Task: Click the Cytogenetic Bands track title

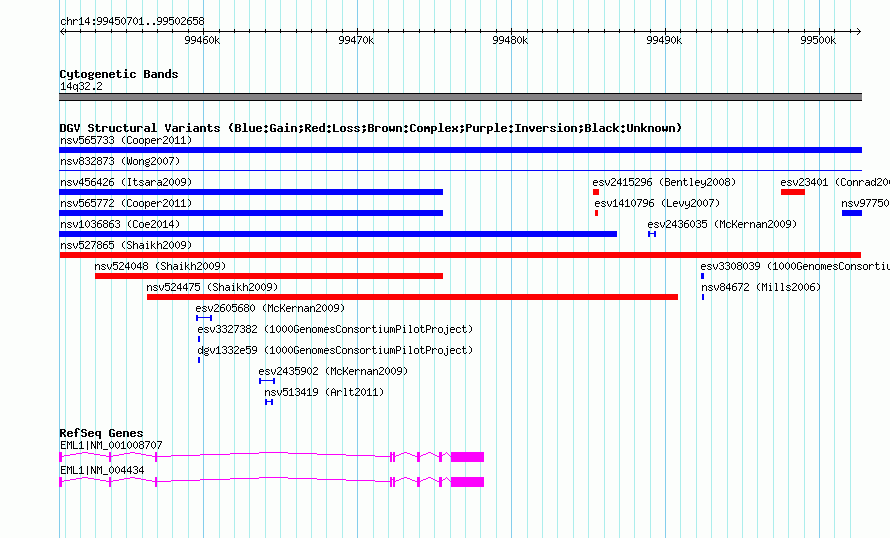Action: click(119, 74)
